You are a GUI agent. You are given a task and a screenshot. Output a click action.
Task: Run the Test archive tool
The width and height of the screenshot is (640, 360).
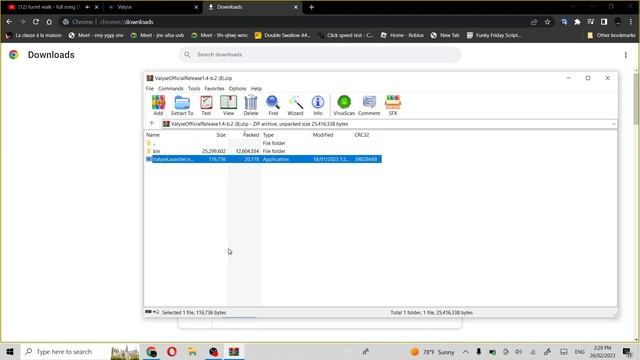[x=206, y=105]
